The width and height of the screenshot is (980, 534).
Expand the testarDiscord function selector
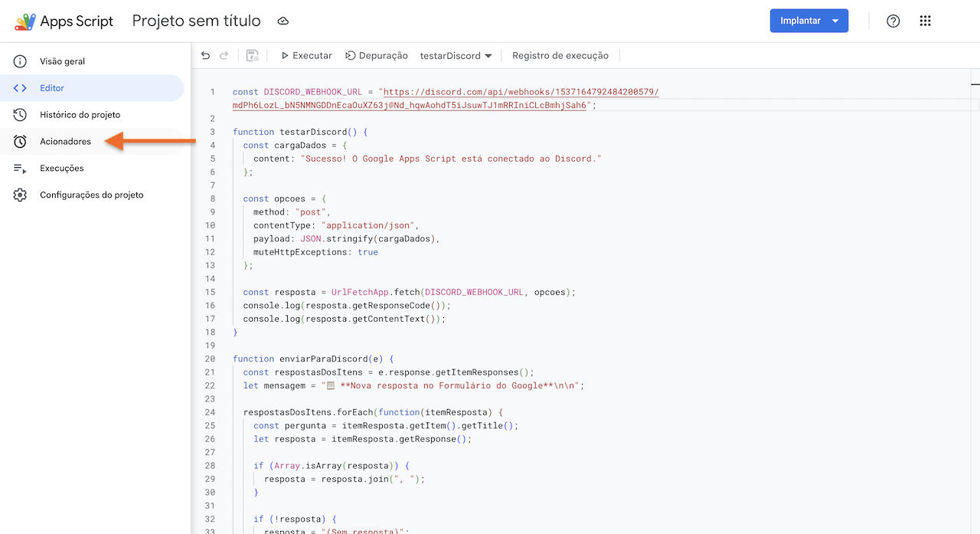[456, 55]
